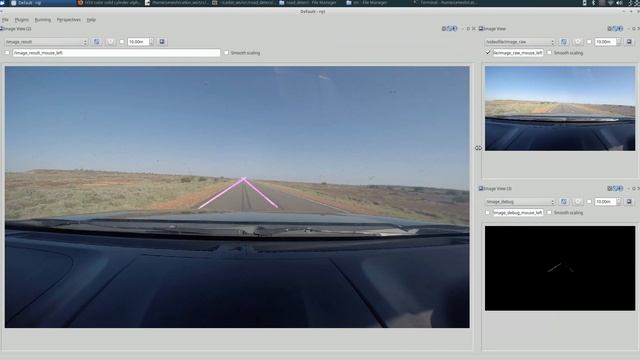Enable dynamic range checkbox for /image_result
This screenshot has width=640, height=360.
[122, 42]
